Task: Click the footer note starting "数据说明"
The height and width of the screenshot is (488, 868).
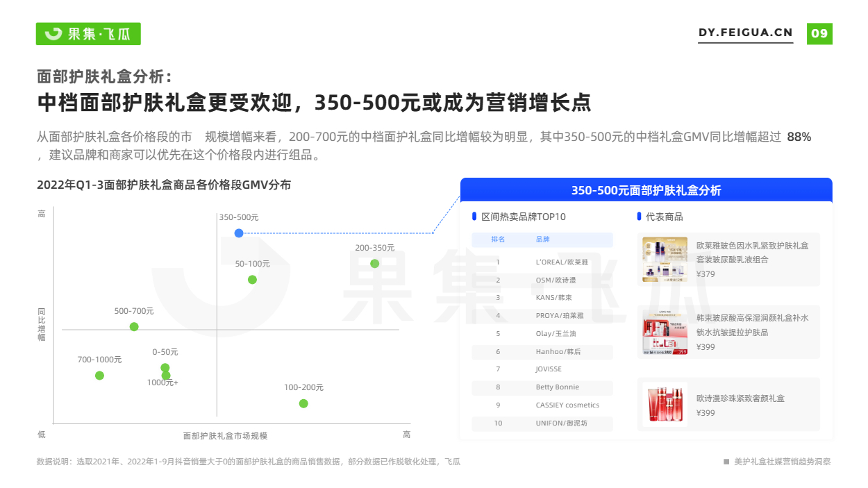Action: coord(249,462)
